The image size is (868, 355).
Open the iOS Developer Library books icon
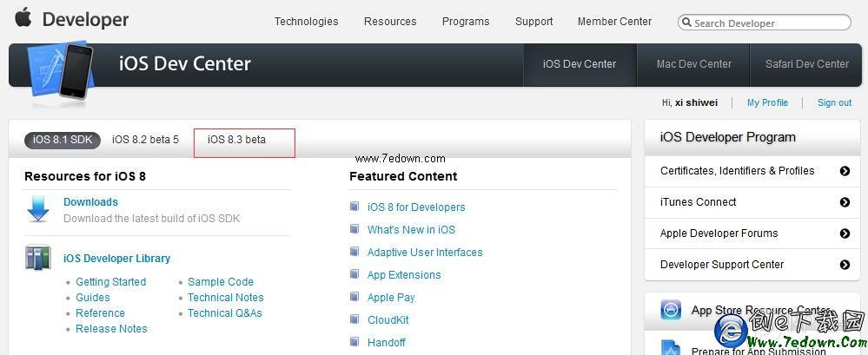(x=38, y=259)
